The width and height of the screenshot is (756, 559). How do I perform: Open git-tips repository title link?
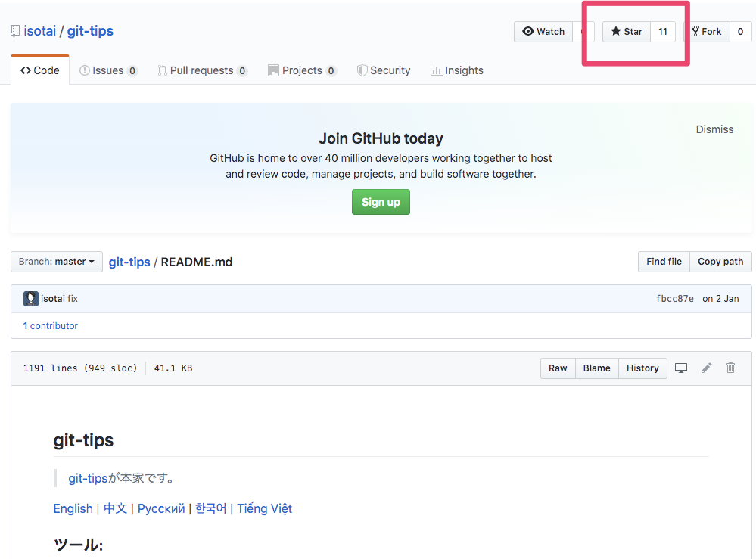(x=90, y=31)
